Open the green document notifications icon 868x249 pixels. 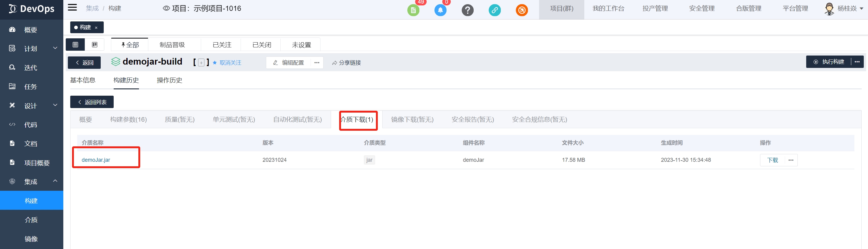coord(413,10)
